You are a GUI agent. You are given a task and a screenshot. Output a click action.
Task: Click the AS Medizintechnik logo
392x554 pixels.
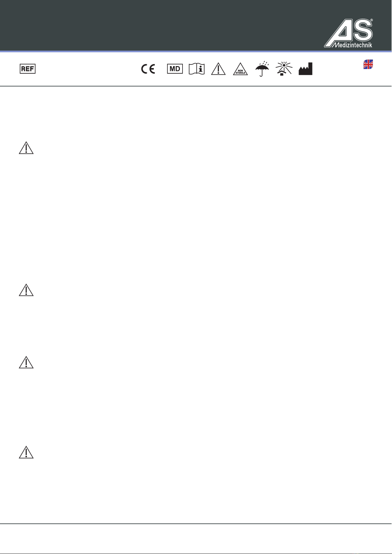[x=349, y=33]
